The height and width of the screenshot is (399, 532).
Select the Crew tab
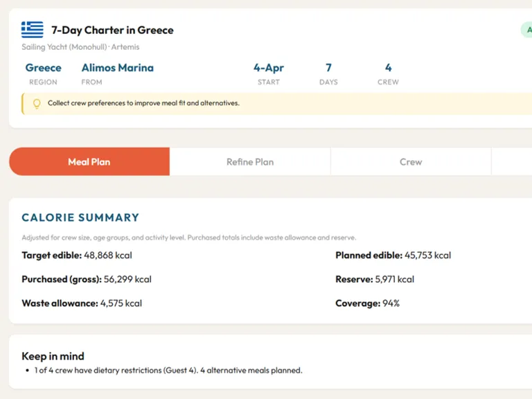tap(411, 161)
